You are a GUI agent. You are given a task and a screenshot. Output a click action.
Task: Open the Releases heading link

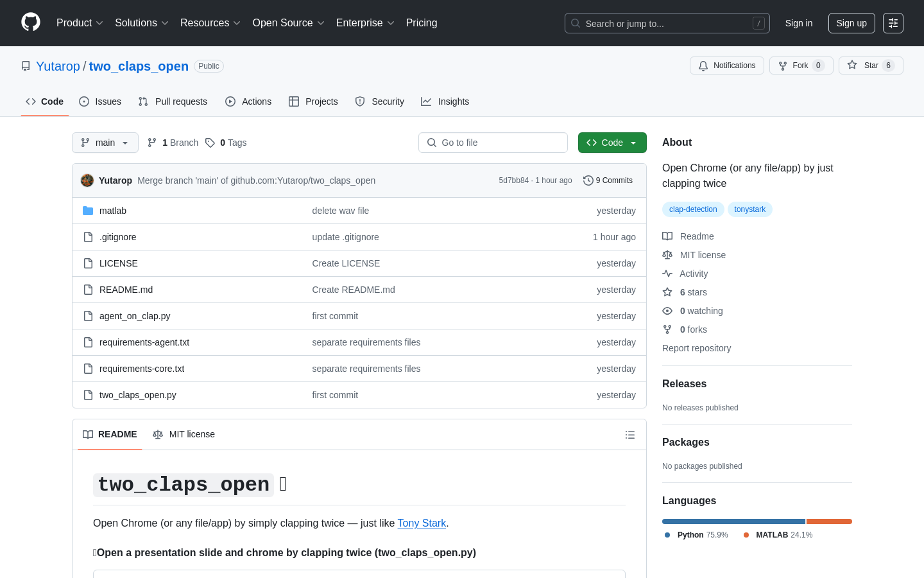[x=684, y=384]
